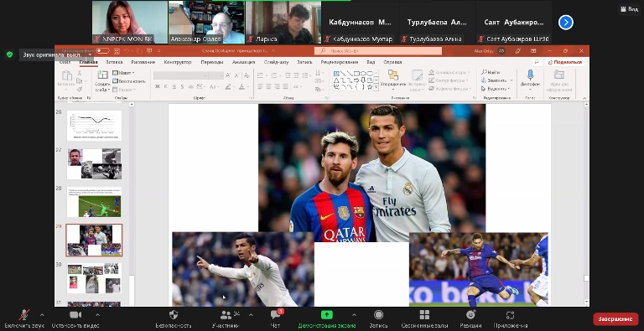Select slide 26 chart thumbnail
The image size is (644, 331).
click(94, 126)
